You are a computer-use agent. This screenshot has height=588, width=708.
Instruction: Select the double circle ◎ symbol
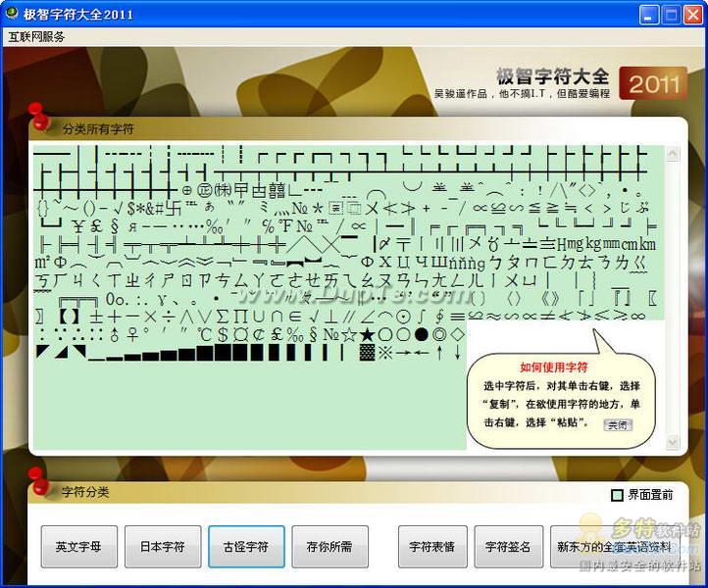(x=439, y=334)
